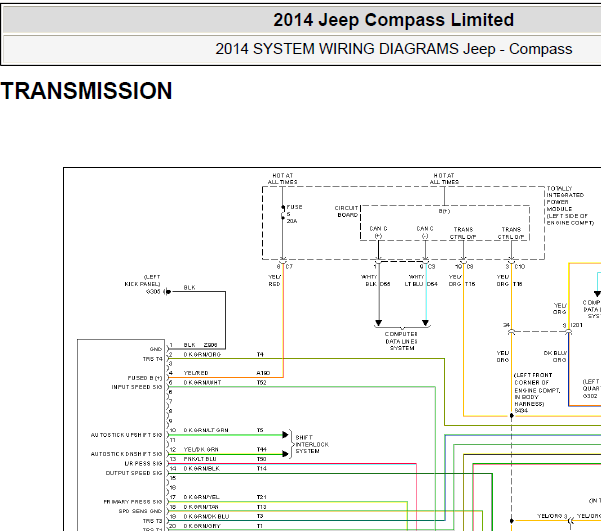Click the "HOT AT ALL TIMES" label above the fuse
Screen dimensions: 601x531
click(x=282, y=179)
